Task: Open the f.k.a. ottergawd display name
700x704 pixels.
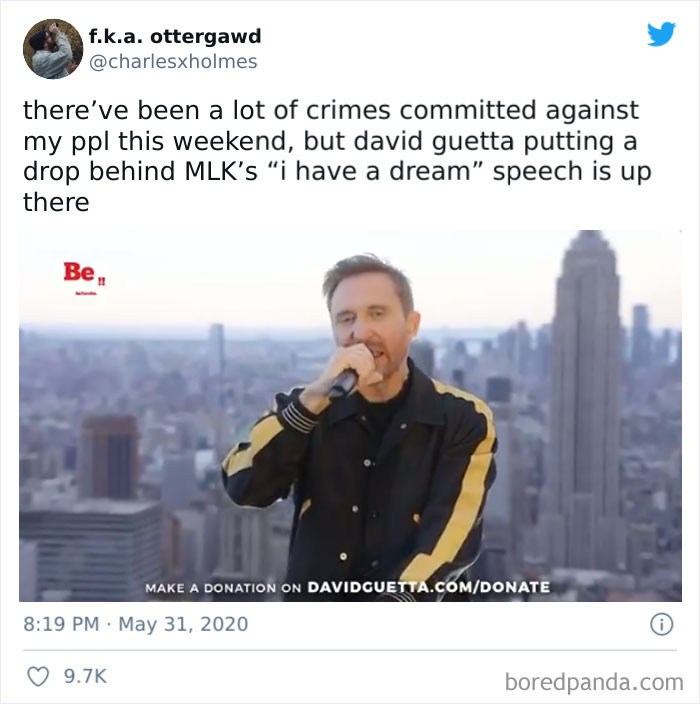Action: [x=175, y=36]
